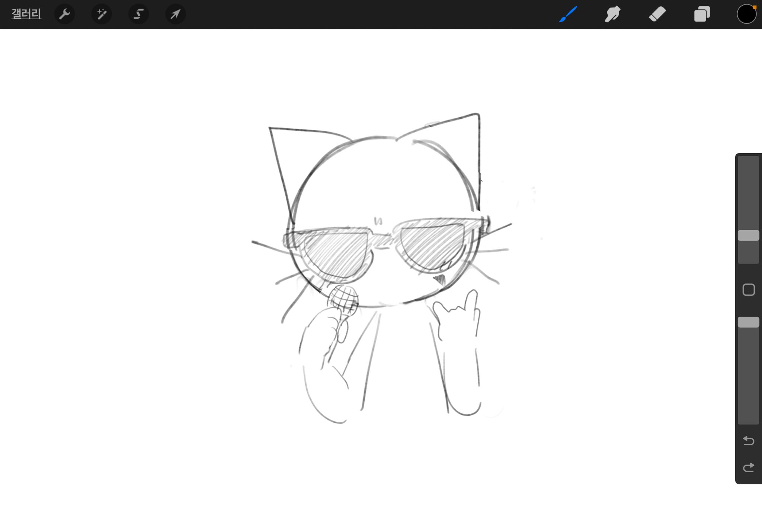Redo the last undone stroke
The height and width of the screenshot is (532, 762).
[x=748, y=467]
